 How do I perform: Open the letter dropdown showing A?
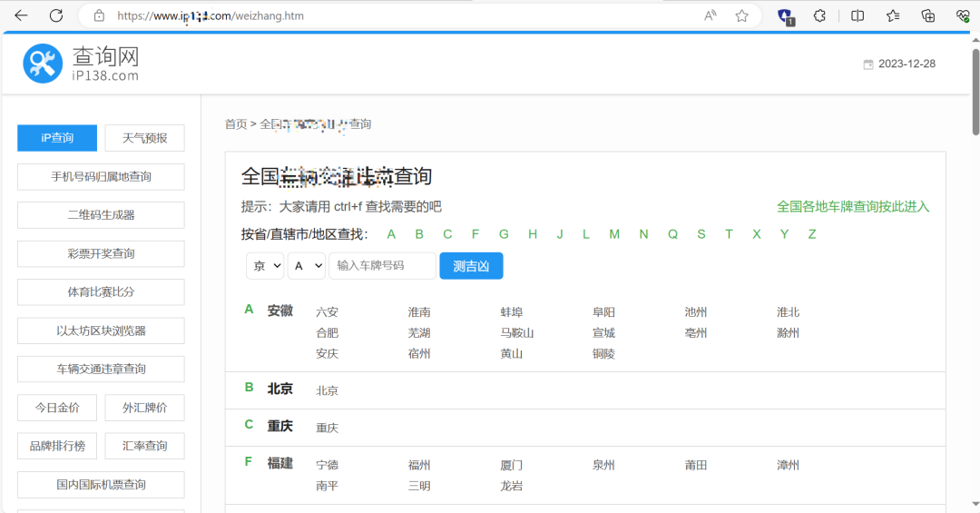click(x=307, y=266)
